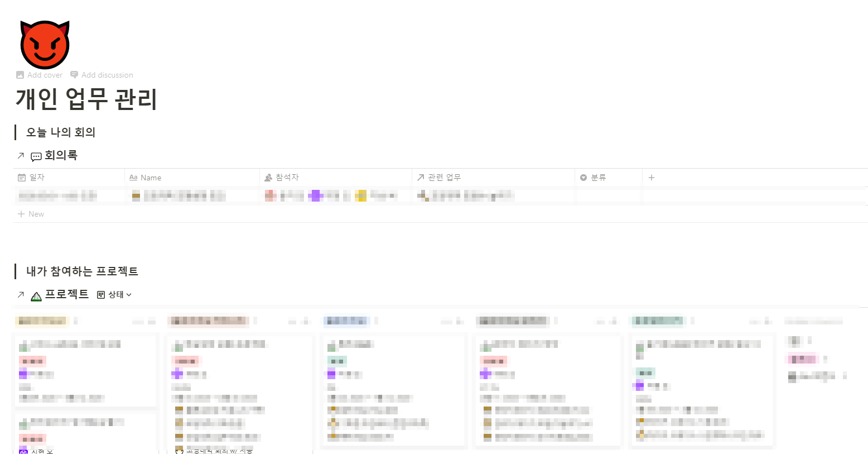868x454 pixels.
Task: Click the red devil emoji page icon
Action: click(x=45, y=45)
